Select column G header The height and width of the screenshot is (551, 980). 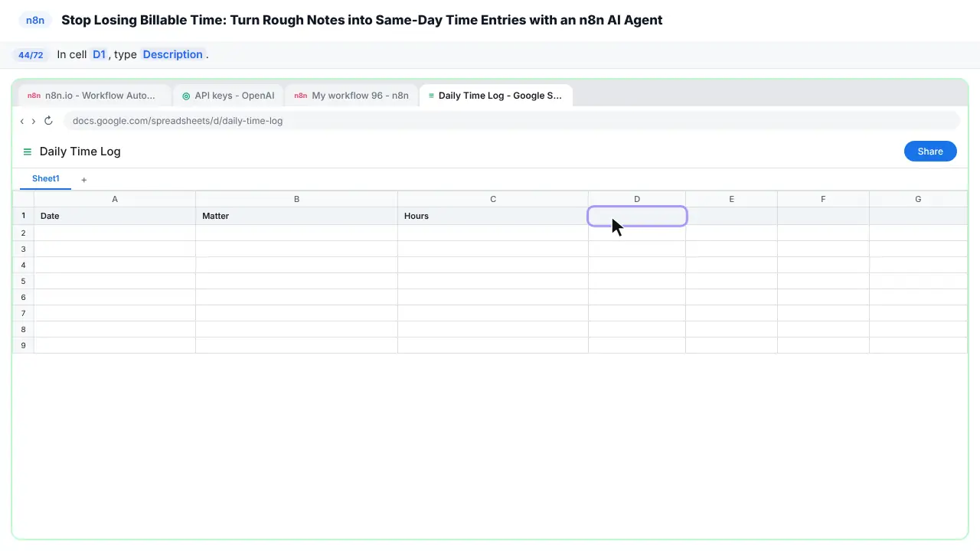click(918, 199)
